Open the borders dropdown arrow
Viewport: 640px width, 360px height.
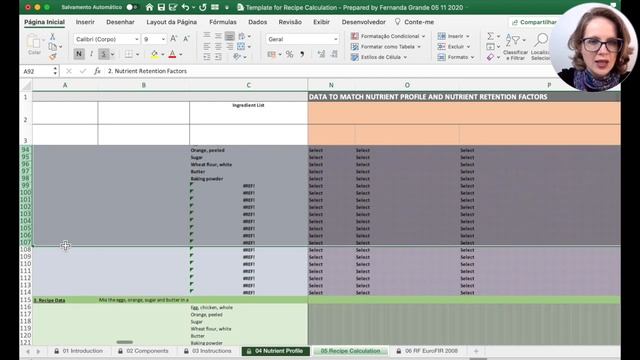137,54
